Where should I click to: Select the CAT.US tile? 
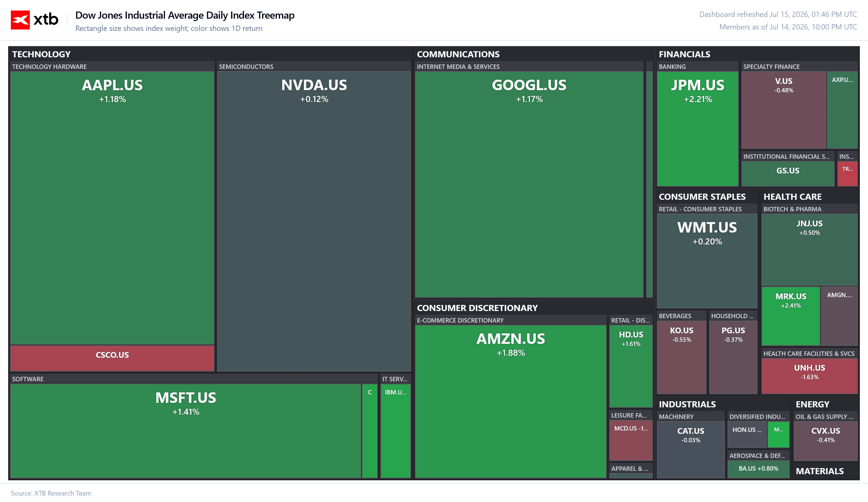coord(691,450)
